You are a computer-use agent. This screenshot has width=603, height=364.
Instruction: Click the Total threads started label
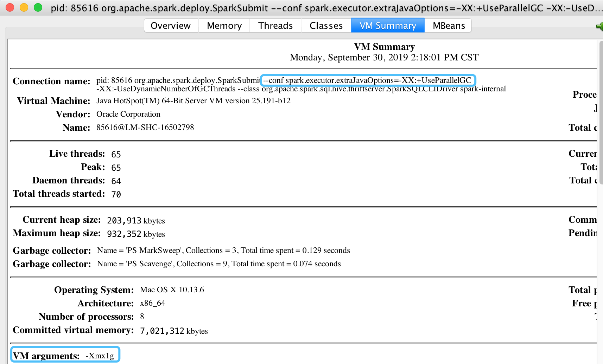[x=59, y=194]
